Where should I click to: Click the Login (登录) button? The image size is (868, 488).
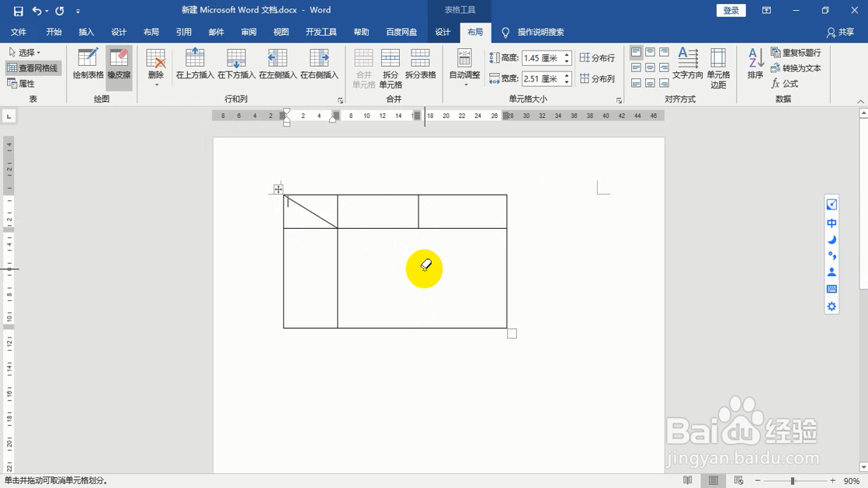(x=731, y=11)
